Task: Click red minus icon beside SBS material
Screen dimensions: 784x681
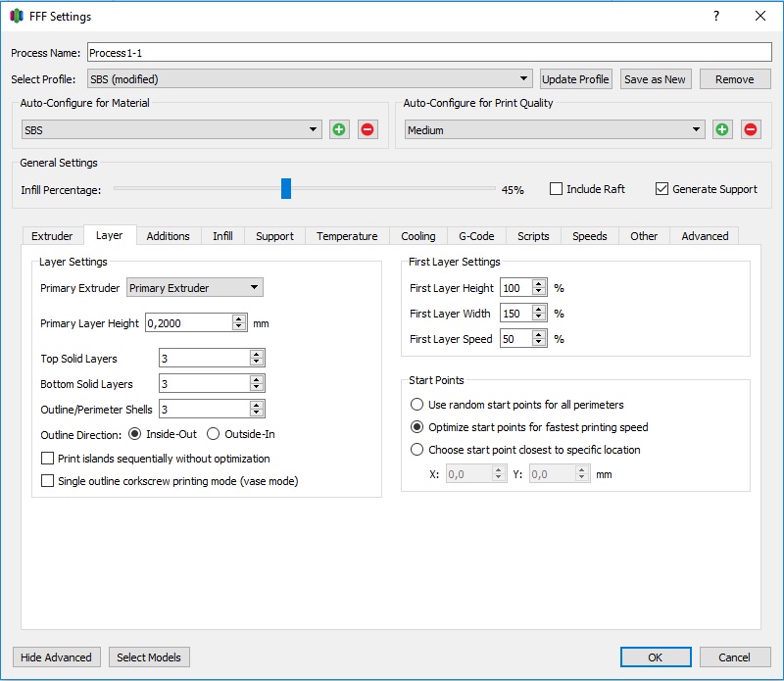Action: (367, 129)
